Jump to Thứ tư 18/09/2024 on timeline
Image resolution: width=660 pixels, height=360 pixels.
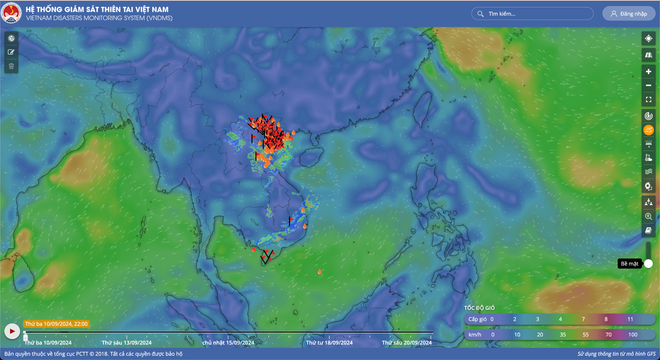tap(330, 343)
